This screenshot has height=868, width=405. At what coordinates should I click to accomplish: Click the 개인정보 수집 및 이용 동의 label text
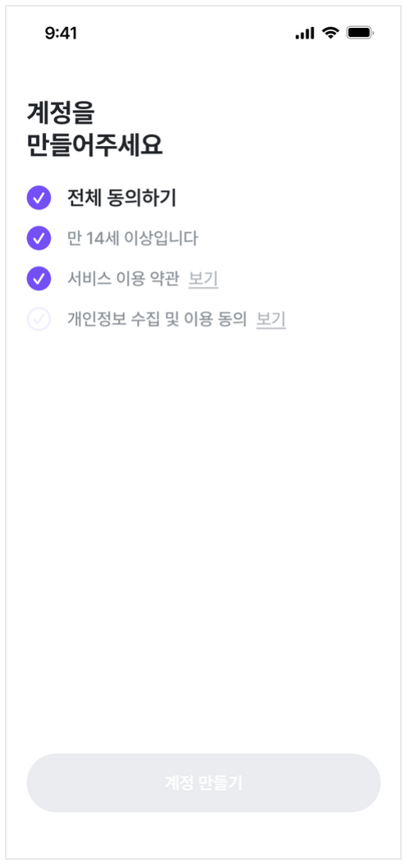(x=157, y=319)
